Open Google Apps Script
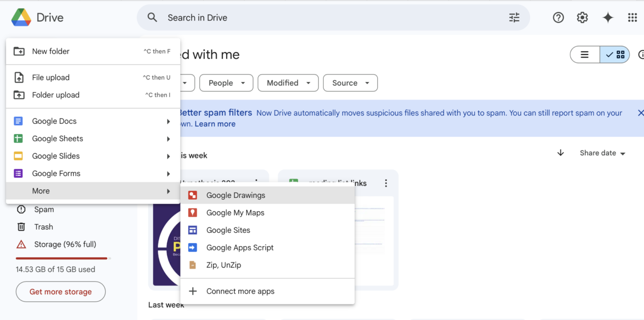 coord(240,247)
